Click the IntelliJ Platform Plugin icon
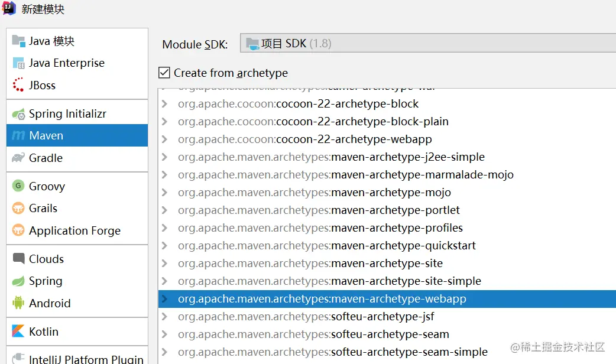 pyautogui.click(x=18, y=357)
